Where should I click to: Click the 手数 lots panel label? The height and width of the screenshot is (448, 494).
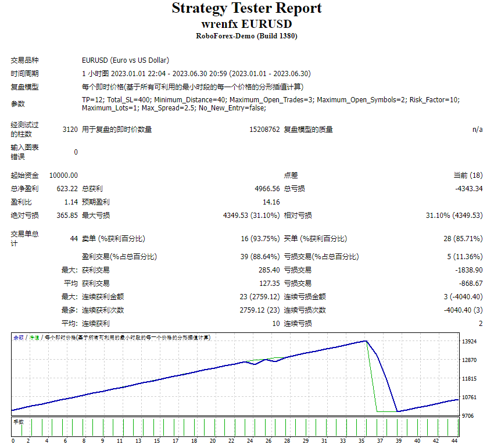[19, 422]
